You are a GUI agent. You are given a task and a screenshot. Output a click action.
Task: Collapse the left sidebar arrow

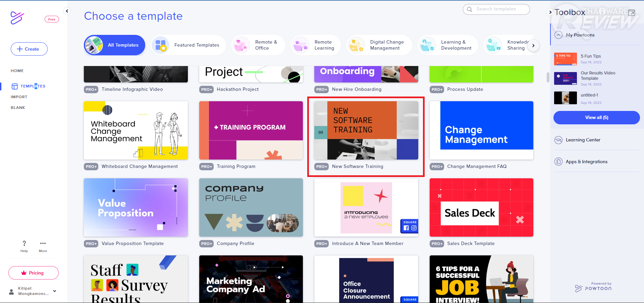coord(67,11)
